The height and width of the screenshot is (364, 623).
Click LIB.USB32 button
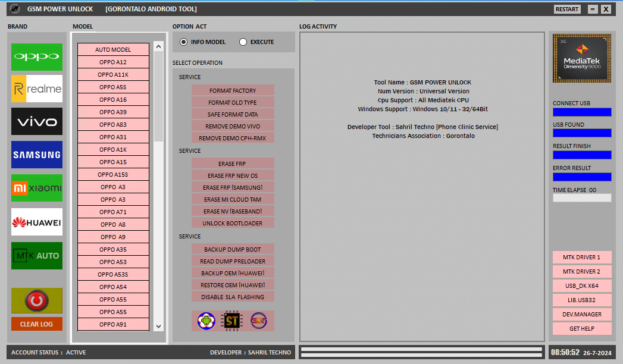pos(582,300)
